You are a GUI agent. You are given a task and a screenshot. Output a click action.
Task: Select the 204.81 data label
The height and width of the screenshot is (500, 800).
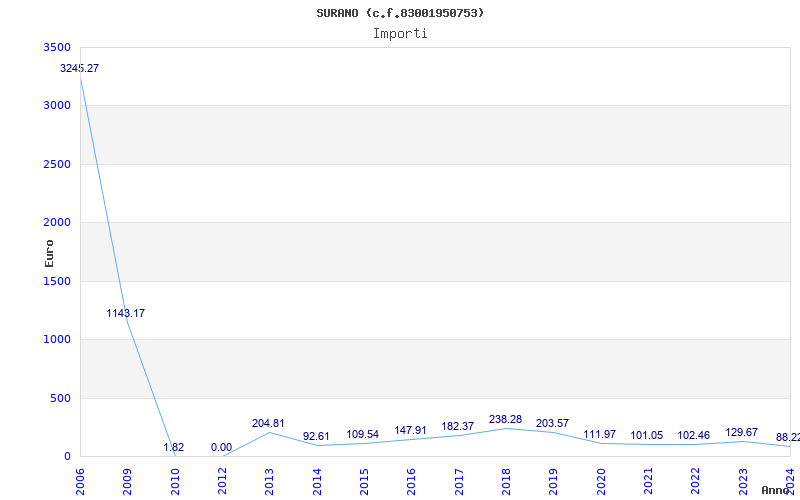click(268, 423)
